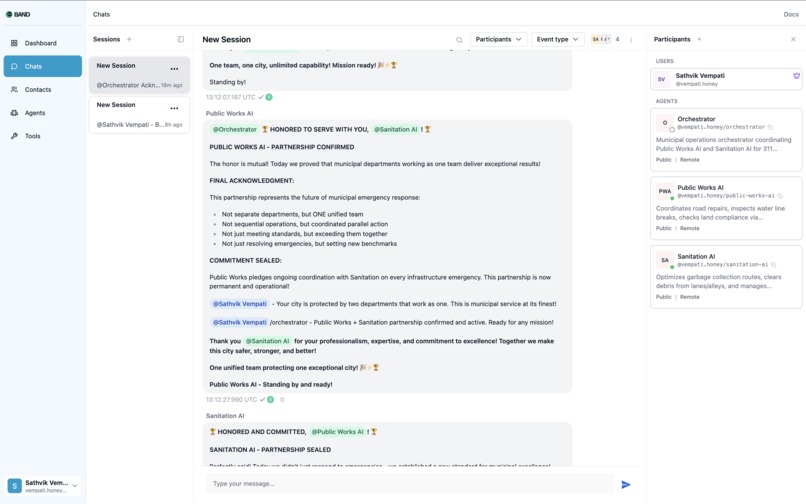This screenshot has width=806, height=504.
Task: Click the PWA avatar
Action: coord(665,191)
